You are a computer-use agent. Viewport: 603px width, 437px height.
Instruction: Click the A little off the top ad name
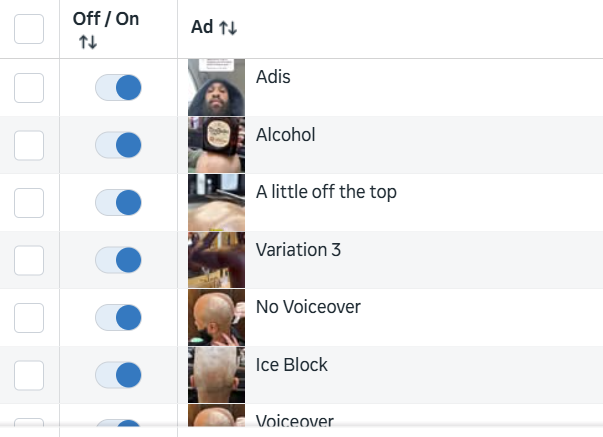point(326,192)
